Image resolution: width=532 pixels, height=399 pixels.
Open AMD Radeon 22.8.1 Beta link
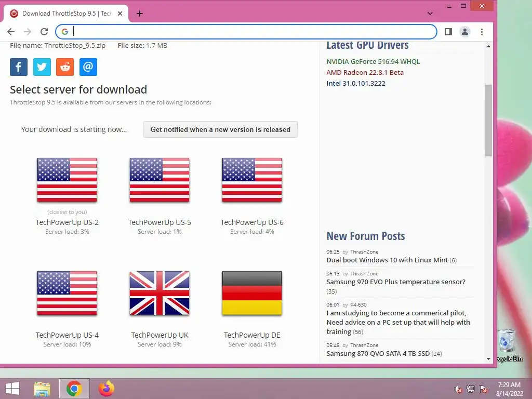(x=365, y=72)
